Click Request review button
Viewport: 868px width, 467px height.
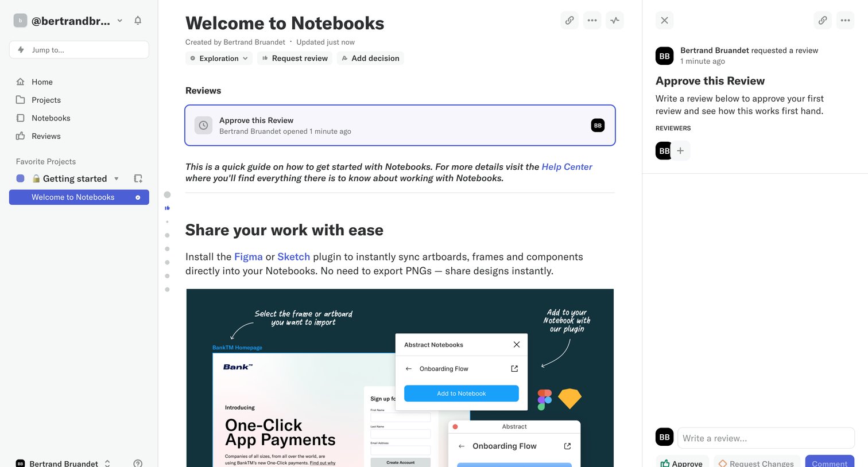point(294,59)
